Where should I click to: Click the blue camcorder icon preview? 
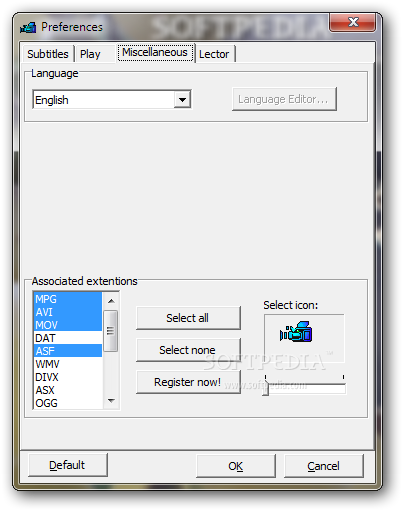296,331
